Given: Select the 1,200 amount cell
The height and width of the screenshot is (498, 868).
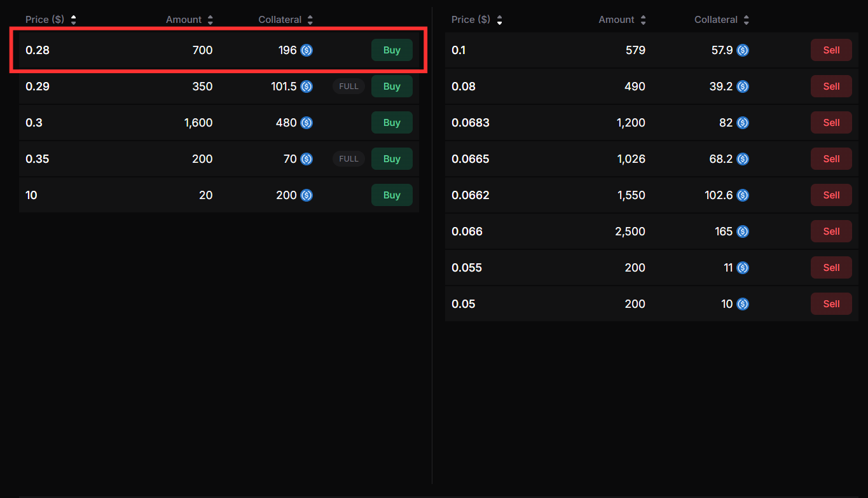Looking at the screenshot, I should tap(631, 123).
